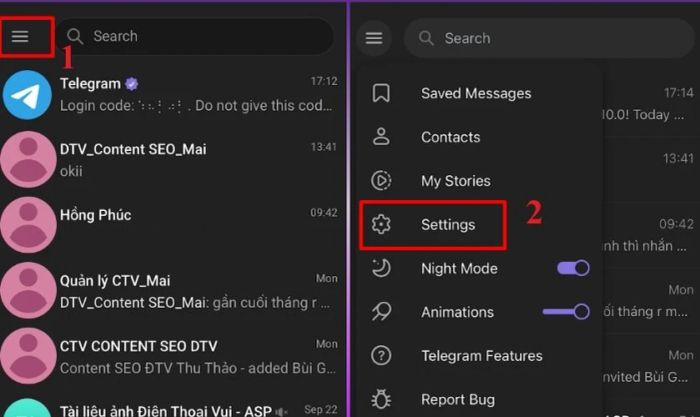Toggle the Animations switch
Screen dimensions: 700x417
click(566, 312)
